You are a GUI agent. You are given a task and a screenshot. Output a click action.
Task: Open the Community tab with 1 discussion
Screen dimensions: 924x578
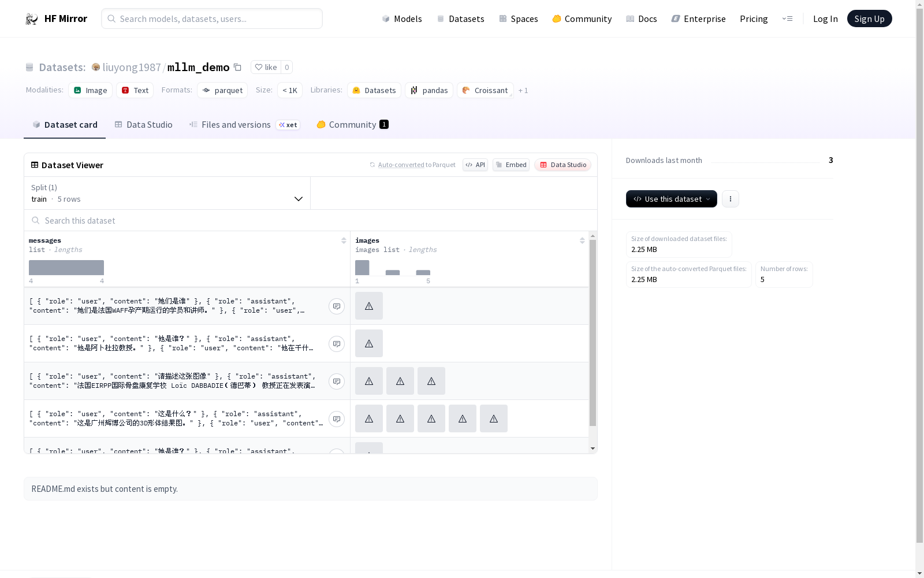[352, 125]
